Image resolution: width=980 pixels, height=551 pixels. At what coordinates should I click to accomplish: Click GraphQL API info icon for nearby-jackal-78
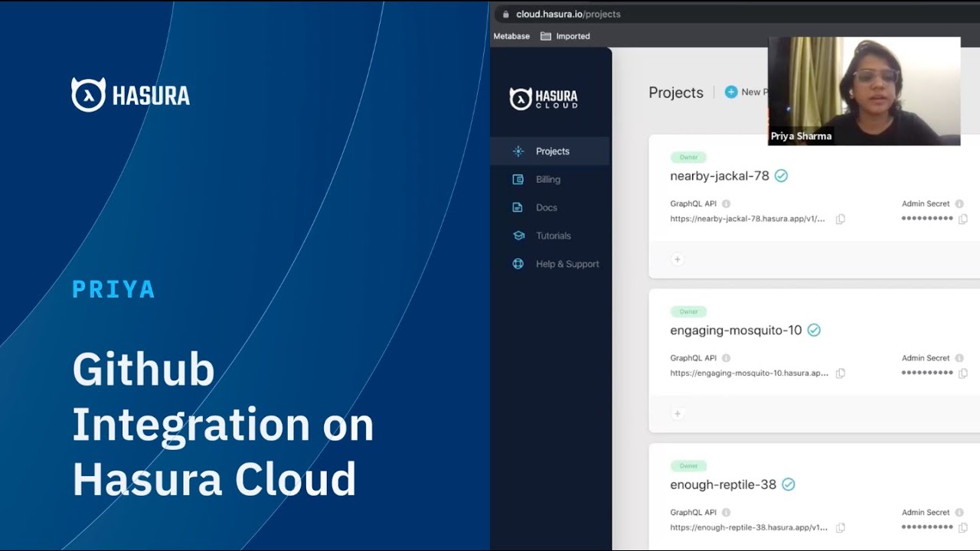click(726, 204)
